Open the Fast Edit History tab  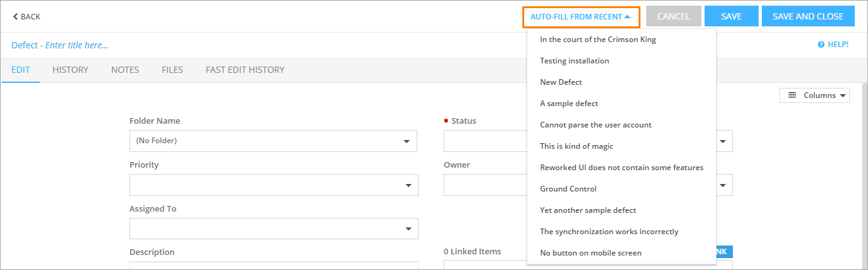[x=245, y=70]
